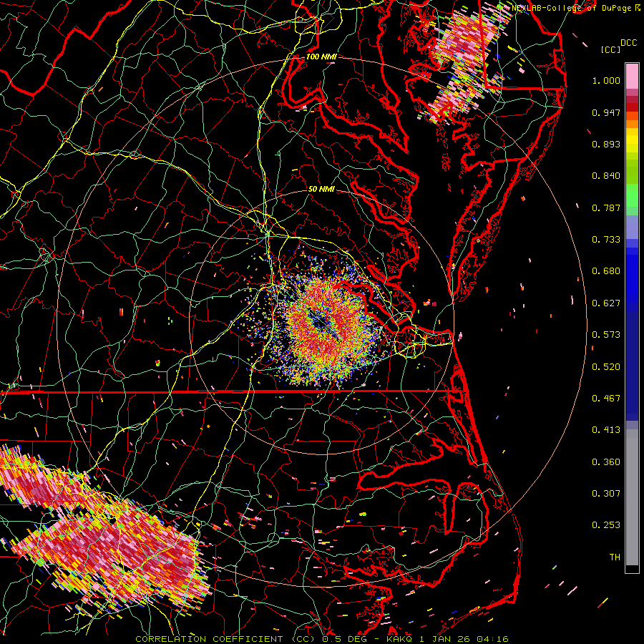Click the 0.573 legend value
Image resolution: width=644 pixels, height=644 pixels.
point(606,335)
